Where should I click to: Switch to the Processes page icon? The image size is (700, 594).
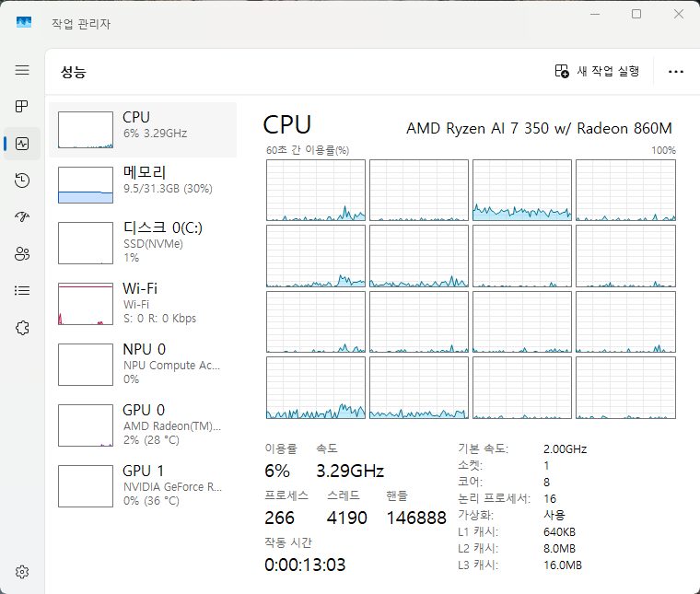pos(22,107)
